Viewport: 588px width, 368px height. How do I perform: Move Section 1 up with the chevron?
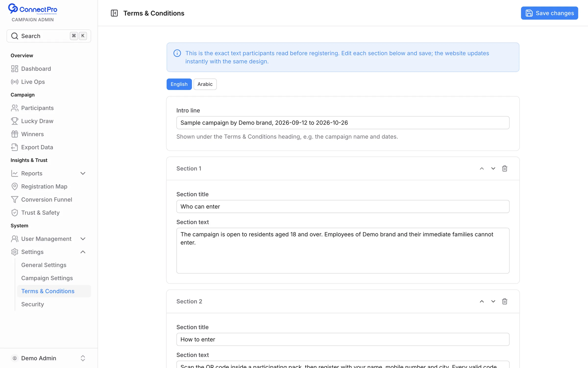(482, 169)
